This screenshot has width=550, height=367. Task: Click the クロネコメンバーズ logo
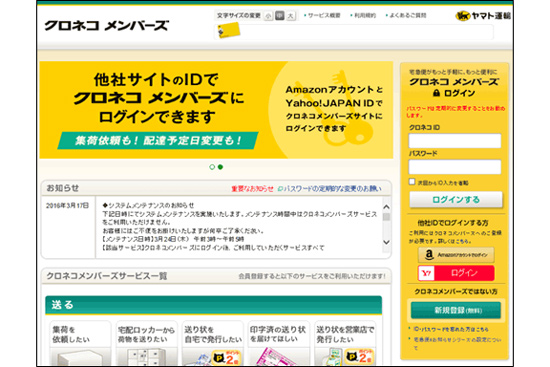pos(107,26)
